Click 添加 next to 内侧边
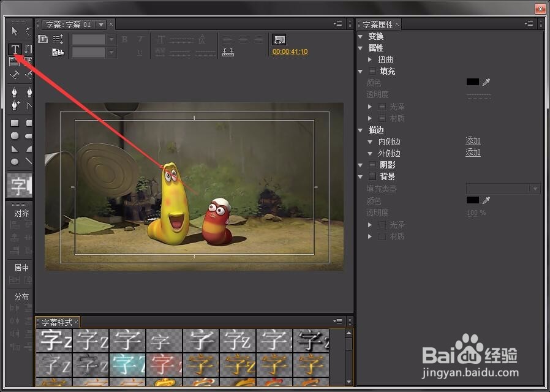550x392 pixels. point(473,141)
